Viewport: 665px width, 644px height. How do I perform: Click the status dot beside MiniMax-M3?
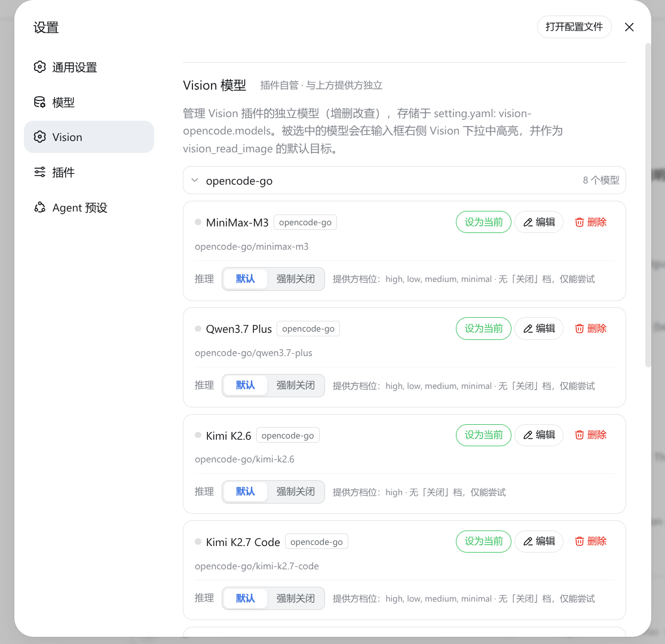coord(198,222)
